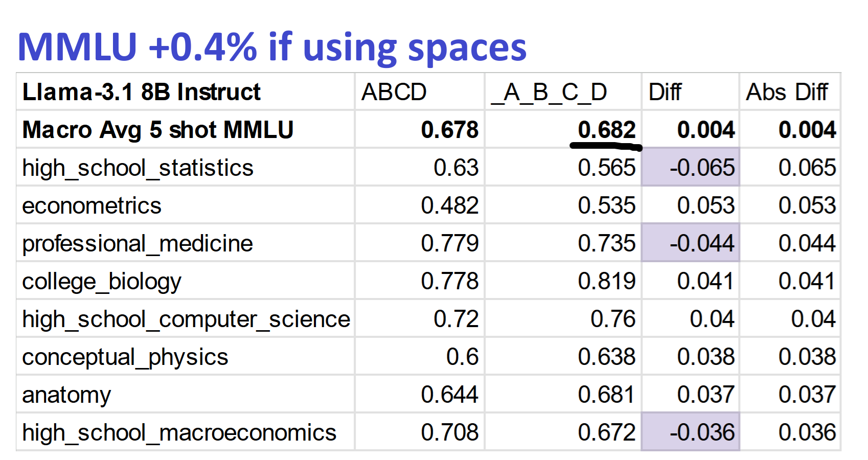
Task: Select the underlined 0.682 macro average cell
Action: (x=606, y=130)
